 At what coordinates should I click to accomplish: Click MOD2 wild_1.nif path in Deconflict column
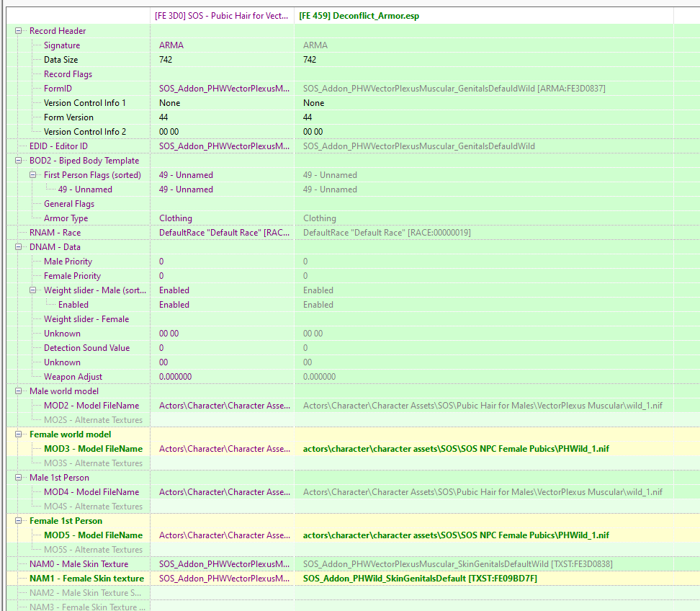pos(483,406)
